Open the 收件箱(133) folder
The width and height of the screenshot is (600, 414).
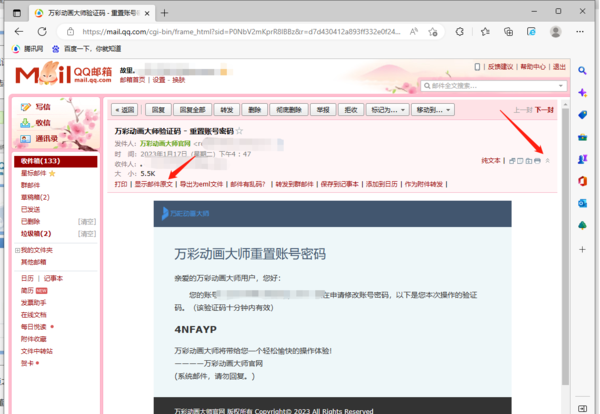pos(41,161)
